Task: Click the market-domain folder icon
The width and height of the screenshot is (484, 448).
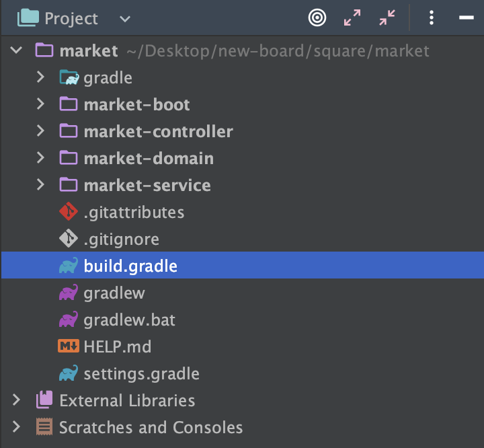Action: [x=68, y=157]
